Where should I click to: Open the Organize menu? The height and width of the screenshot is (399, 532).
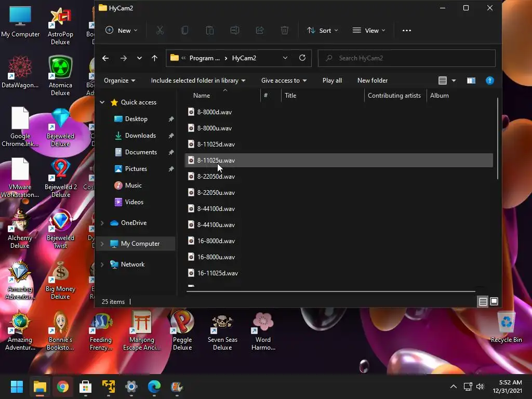119,81
